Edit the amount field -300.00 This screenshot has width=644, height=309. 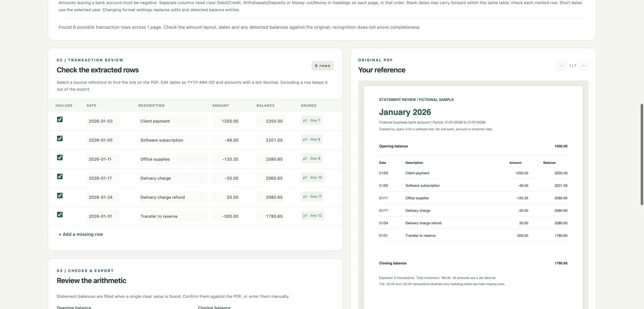click(227, 216)
